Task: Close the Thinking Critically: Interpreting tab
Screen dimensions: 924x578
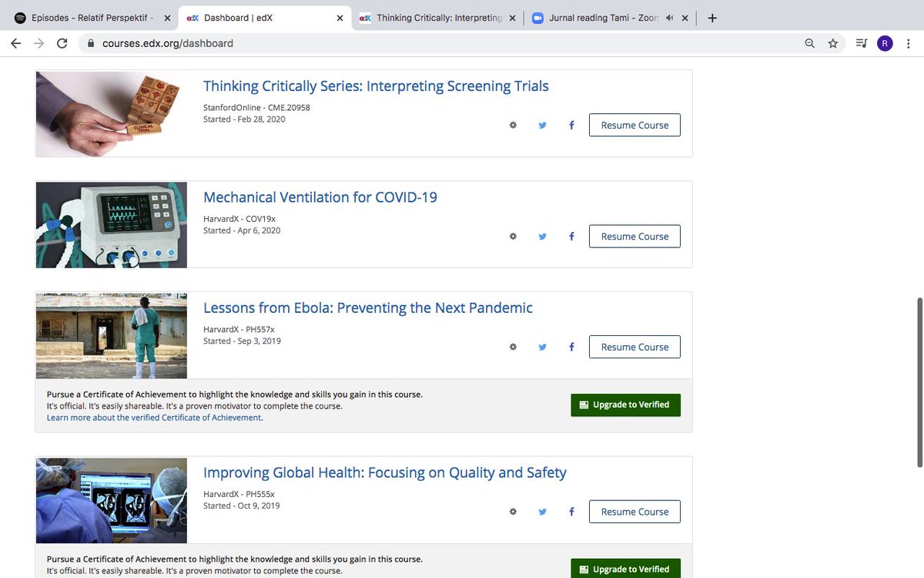Action: point(513,18)
